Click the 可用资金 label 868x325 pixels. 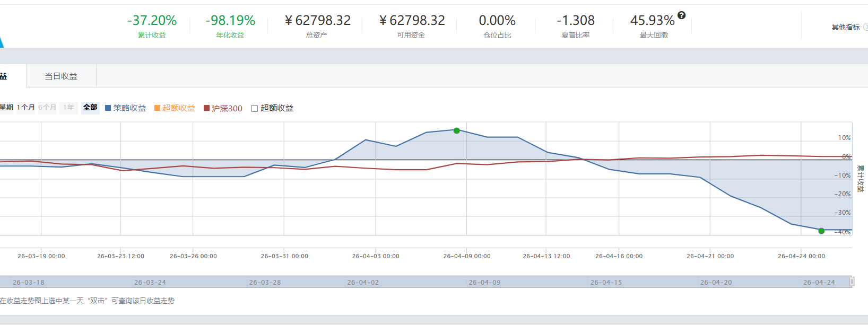pos(411,36)
